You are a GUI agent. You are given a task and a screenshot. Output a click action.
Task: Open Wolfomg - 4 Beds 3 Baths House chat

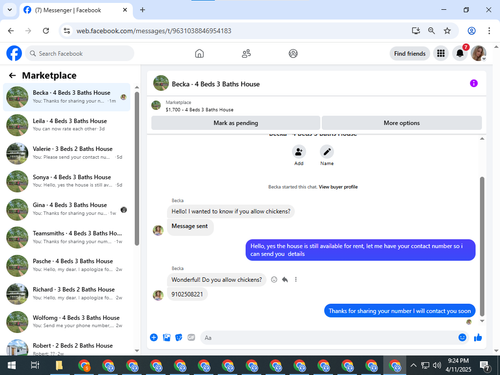pos(67,322)
